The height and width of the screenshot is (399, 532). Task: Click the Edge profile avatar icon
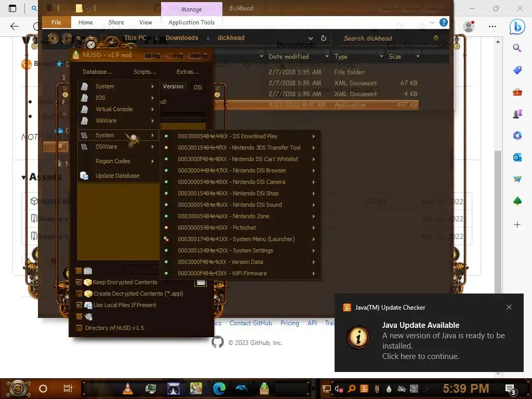point(469,26)
